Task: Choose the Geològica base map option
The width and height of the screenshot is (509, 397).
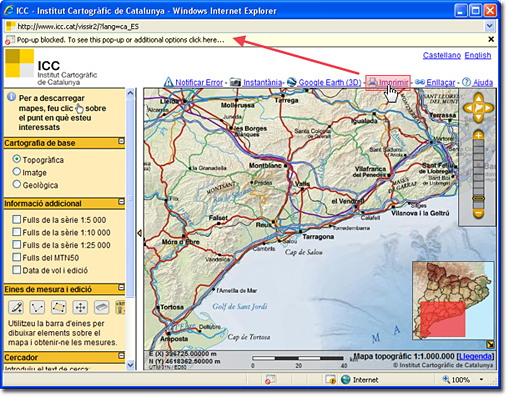Action: coord(17,184)
